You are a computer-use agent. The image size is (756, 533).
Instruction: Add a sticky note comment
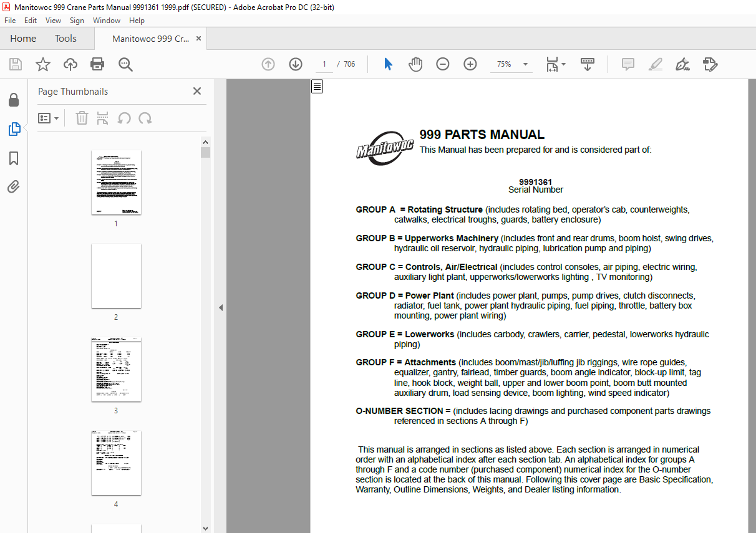point(628,64)
